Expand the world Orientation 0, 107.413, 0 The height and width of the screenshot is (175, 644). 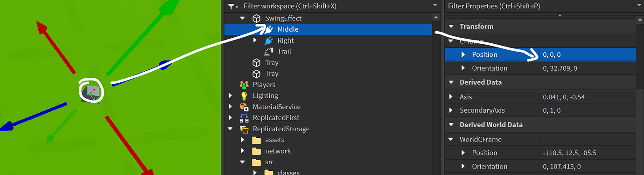pyautogui.click(x=463, y=166)
